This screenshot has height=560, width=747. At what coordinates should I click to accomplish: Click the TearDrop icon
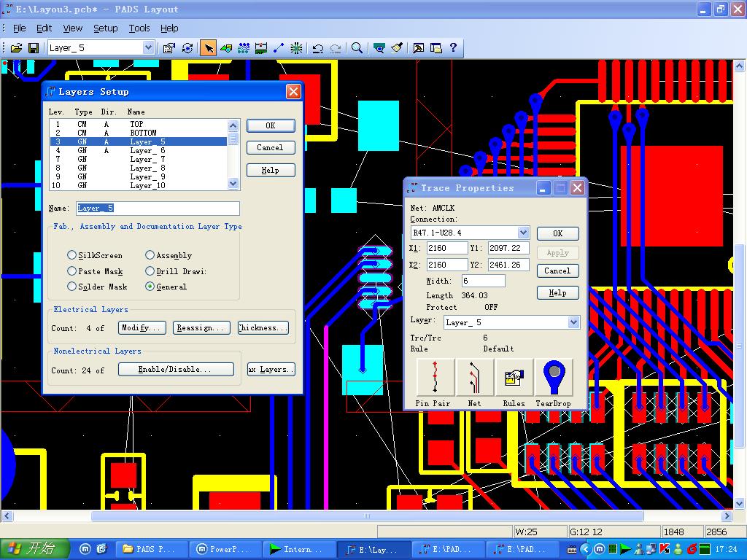click(553, 377)
